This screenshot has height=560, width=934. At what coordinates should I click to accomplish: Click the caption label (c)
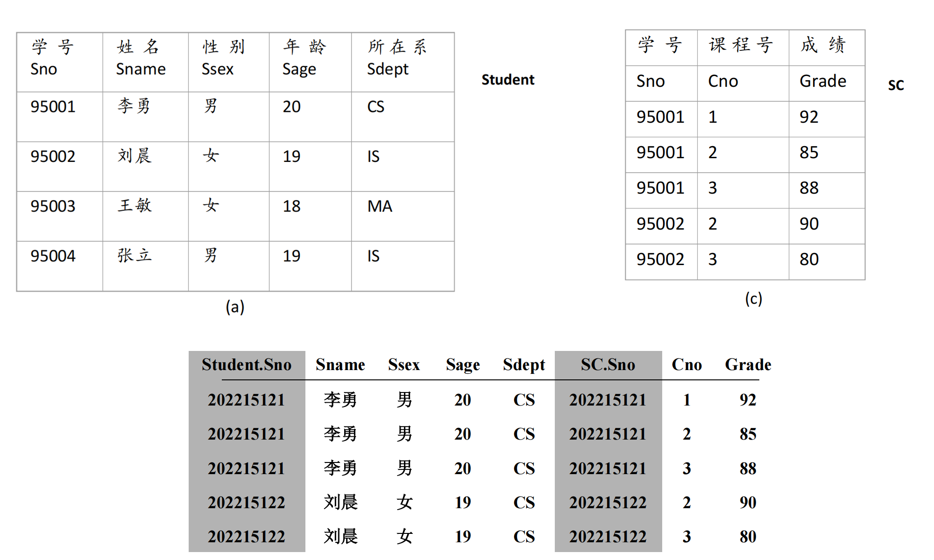753,299
